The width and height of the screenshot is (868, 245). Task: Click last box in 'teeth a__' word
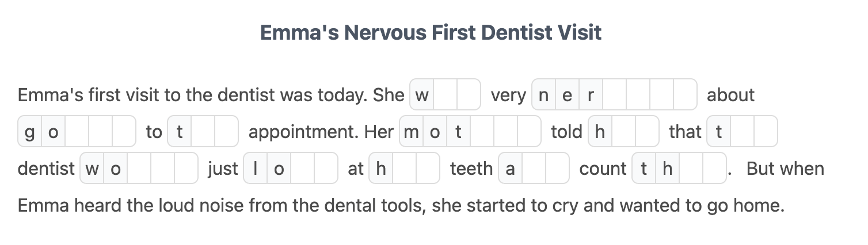(557, 169)
